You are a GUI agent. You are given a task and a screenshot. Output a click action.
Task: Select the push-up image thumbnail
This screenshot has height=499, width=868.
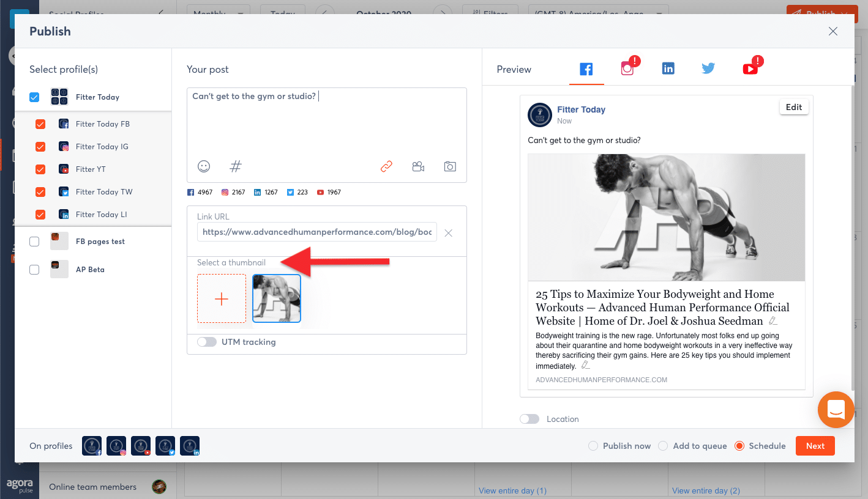[277, 298]
